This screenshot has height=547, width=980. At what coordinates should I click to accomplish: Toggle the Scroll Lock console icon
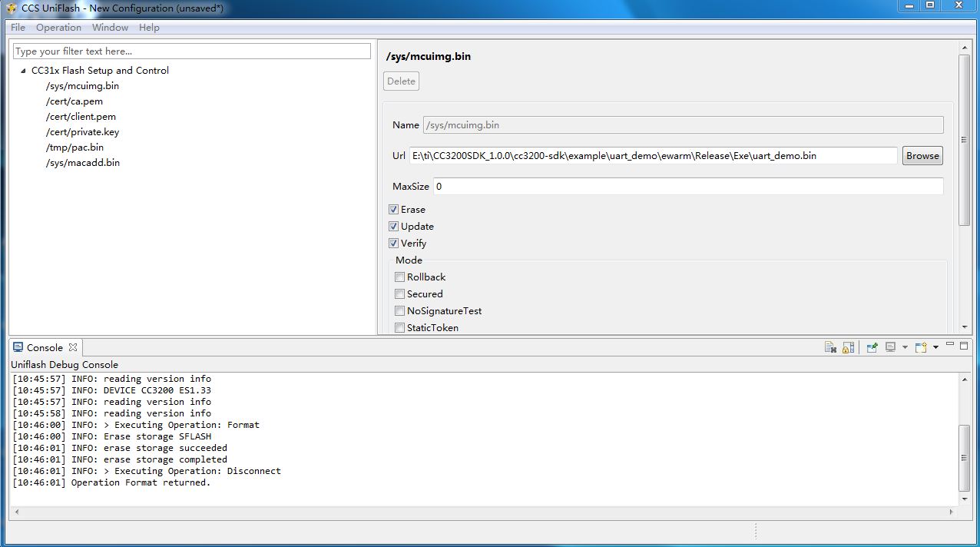(848, 347)
